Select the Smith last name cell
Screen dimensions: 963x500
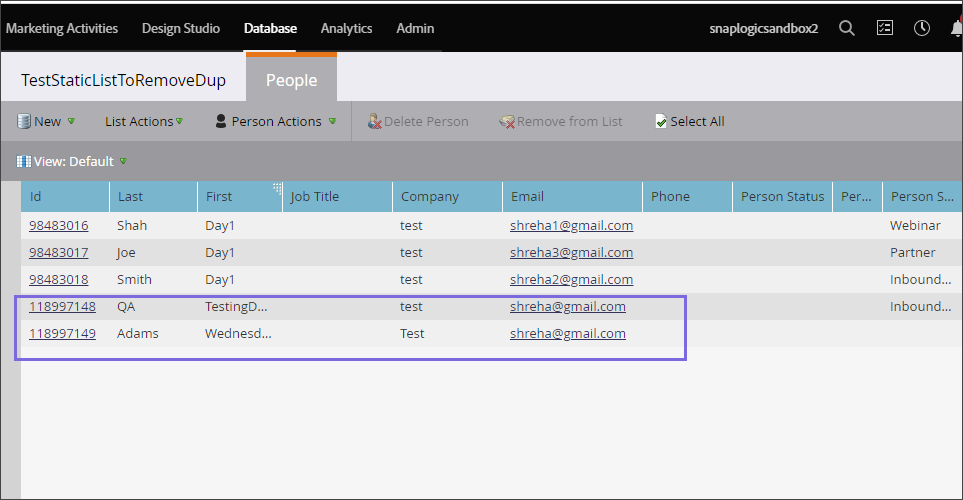[134, 279]
